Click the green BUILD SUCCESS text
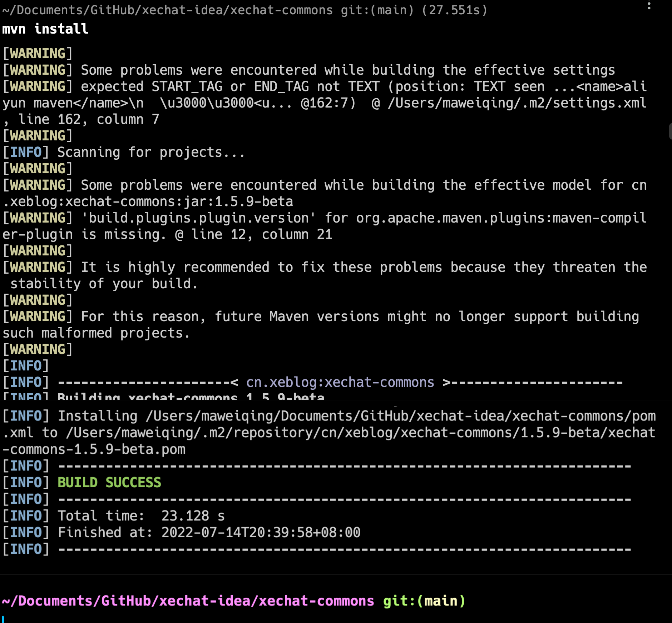Viewport: 672px width, 623px height. (109, 483)
